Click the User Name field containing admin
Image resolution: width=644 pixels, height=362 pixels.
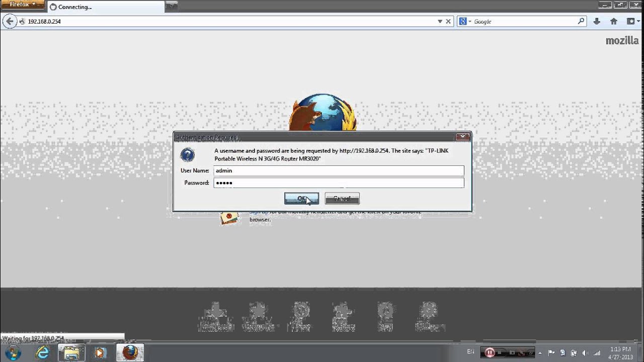tap(339, 170)
